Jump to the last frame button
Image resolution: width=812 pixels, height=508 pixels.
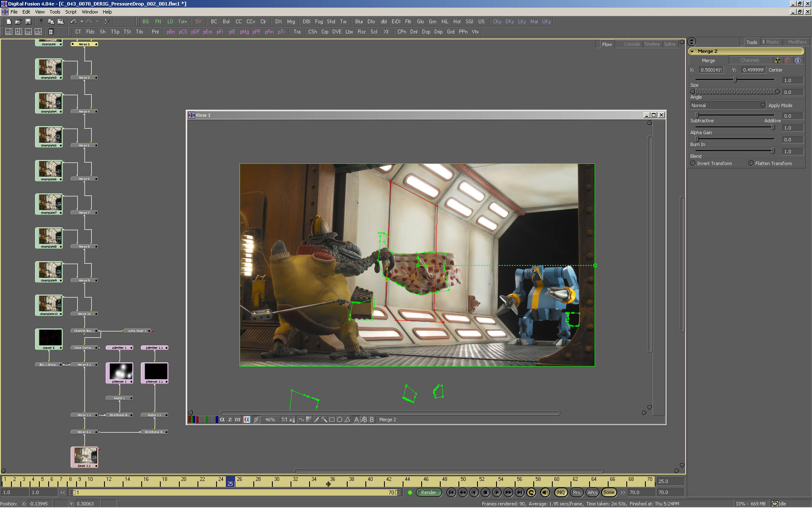[520, 492]
